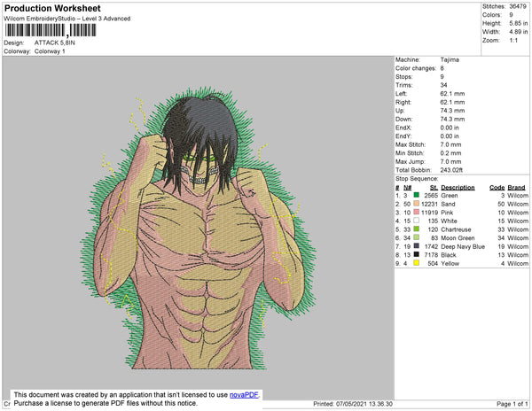The width and height of the screenshot is (532, 411).
Task: Click the Black stitch count 7178
Action: click(431, 255)
